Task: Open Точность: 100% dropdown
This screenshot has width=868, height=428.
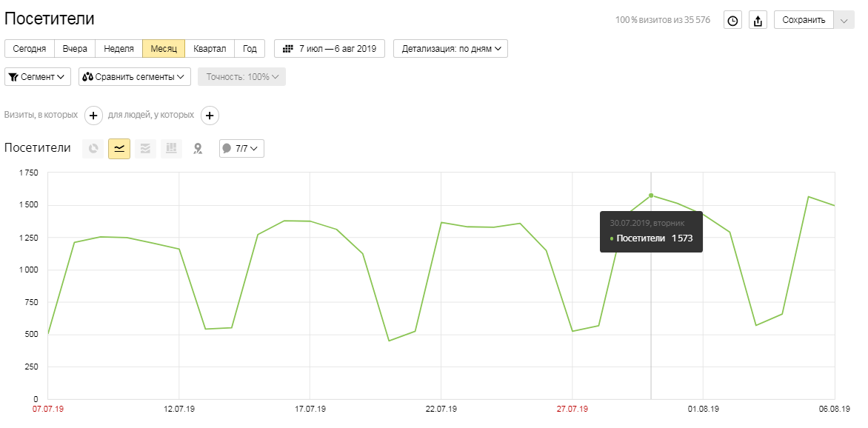Action: 242,76
